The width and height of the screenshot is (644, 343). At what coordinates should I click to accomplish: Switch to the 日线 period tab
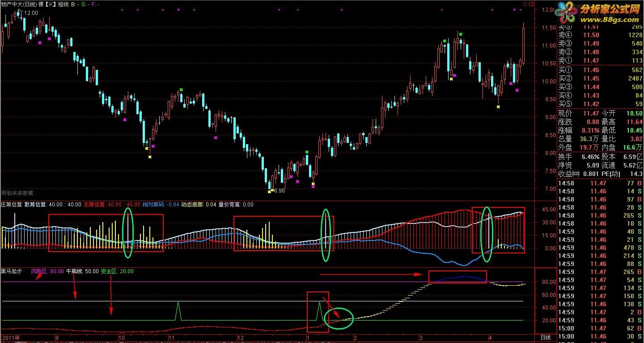coord(546,337)
